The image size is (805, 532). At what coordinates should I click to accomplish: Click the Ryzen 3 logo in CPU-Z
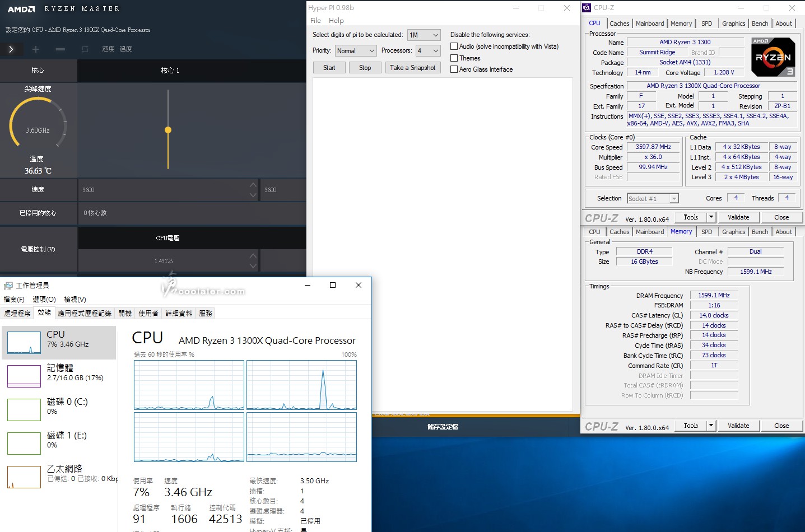point(773,57)
